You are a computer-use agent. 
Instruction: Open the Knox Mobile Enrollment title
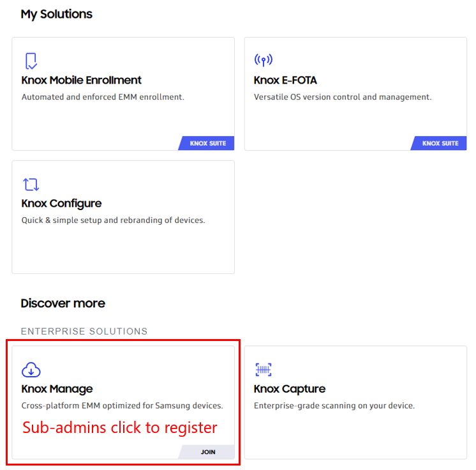pos(82,80)
